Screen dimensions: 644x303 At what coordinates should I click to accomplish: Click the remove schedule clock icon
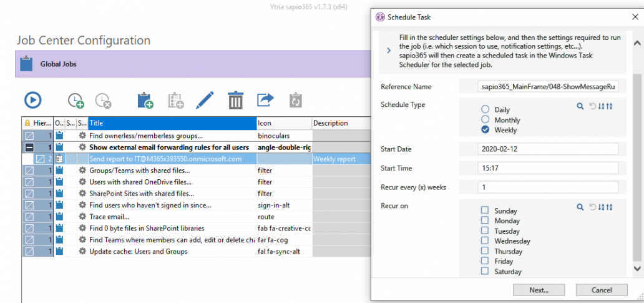104,101
